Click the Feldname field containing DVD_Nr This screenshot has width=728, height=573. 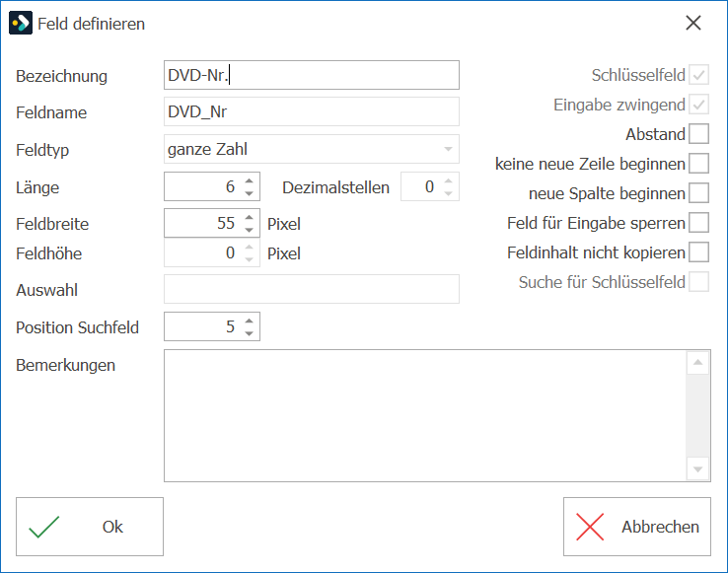[x=312, y=111]
